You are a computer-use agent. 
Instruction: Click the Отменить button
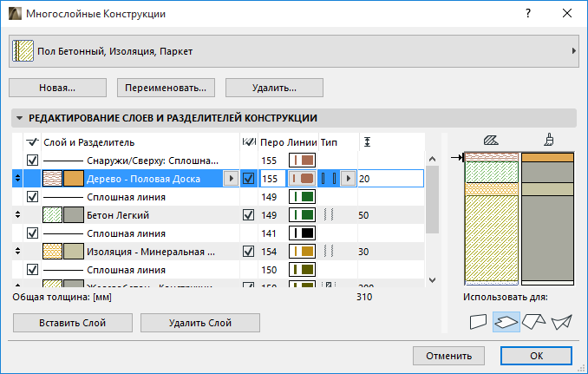coord(449,356)
